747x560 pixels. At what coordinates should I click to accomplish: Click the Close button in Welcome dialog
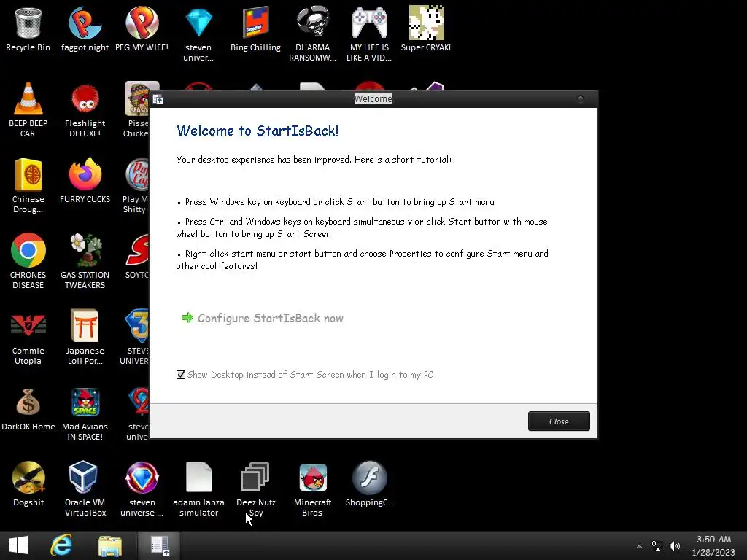[559, 421]
